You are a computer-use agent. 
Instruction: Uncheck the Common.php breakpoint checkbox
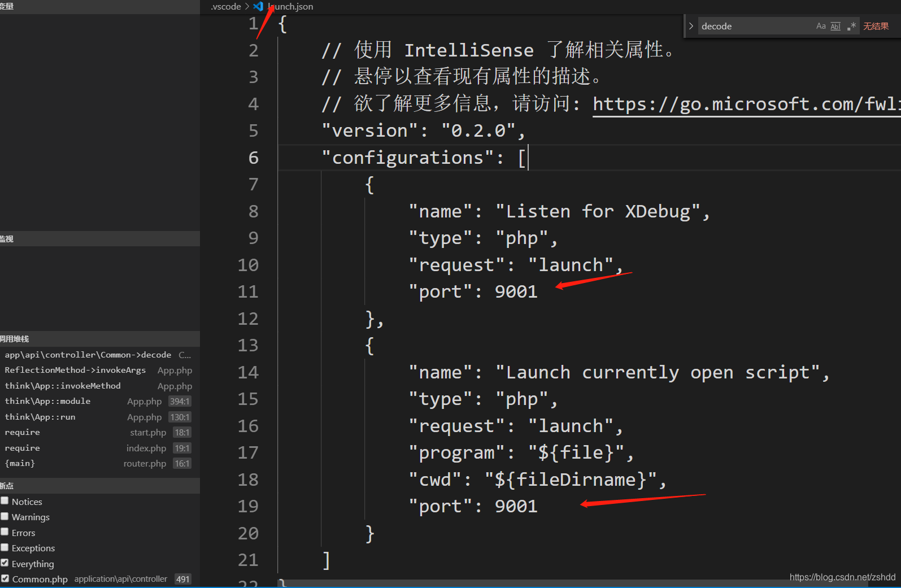pos(5,578)
